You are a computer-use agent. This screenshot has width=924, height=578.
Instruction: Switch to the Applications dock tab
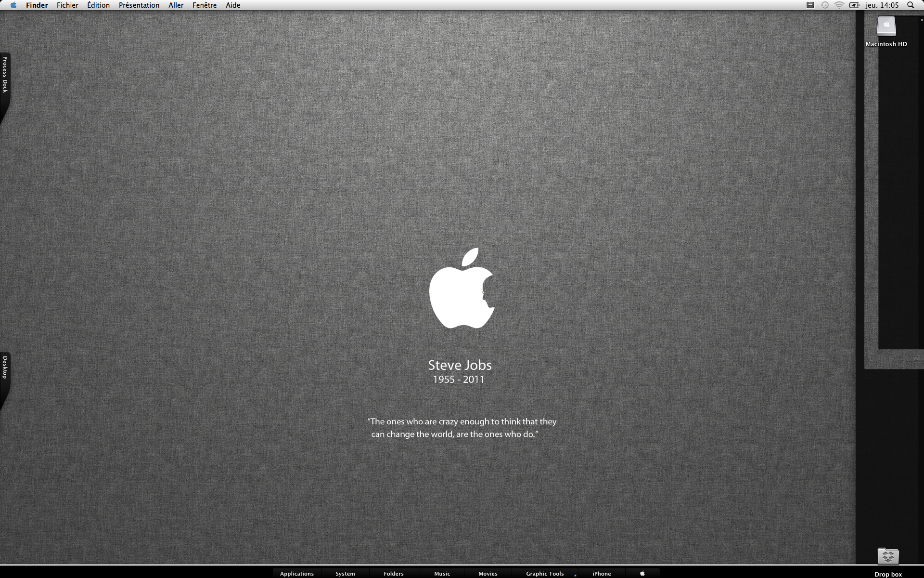coord(297,573)
